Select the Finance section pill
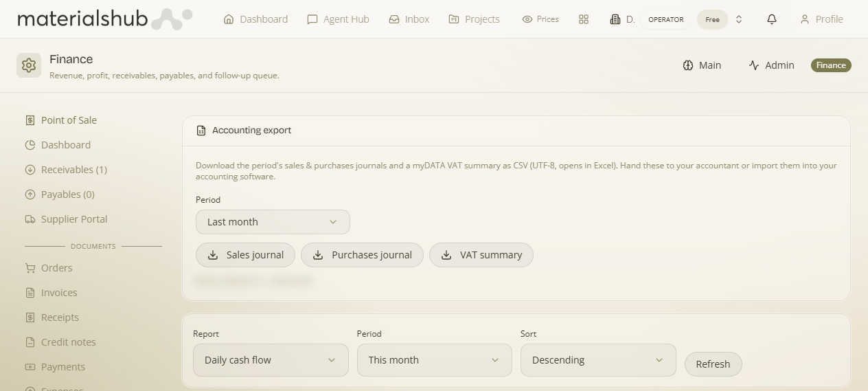 point(831,65)
